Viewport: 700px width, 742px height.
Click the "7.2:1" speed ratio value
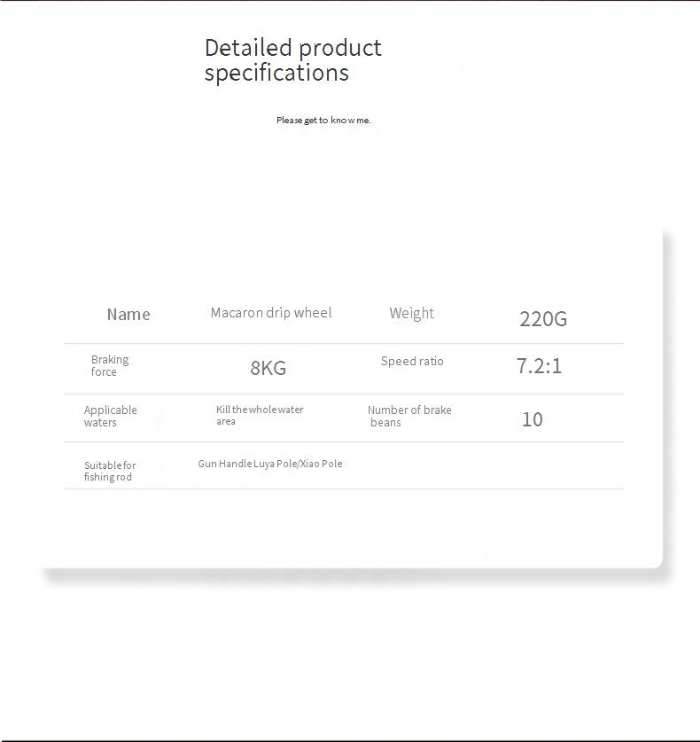click(x=539, y=365)
